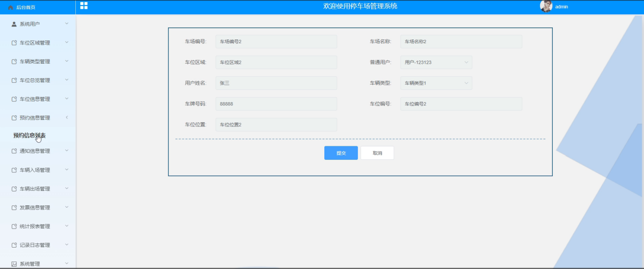Click the 通知信息管理 menu icon
This screenshot has height=269, width=644.
tap(14, 151)
